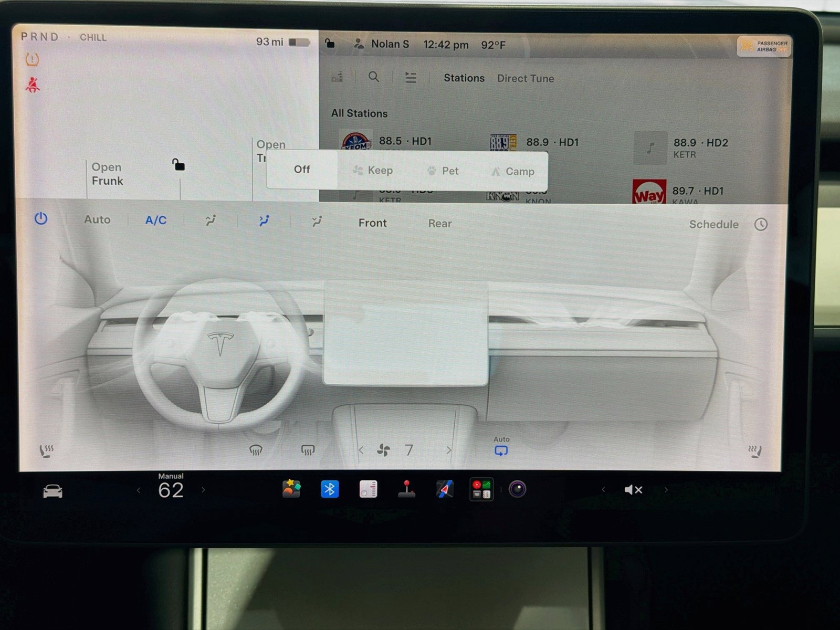Toggle the A/C off
Screen dimensions: 840x630
(156, 220)
